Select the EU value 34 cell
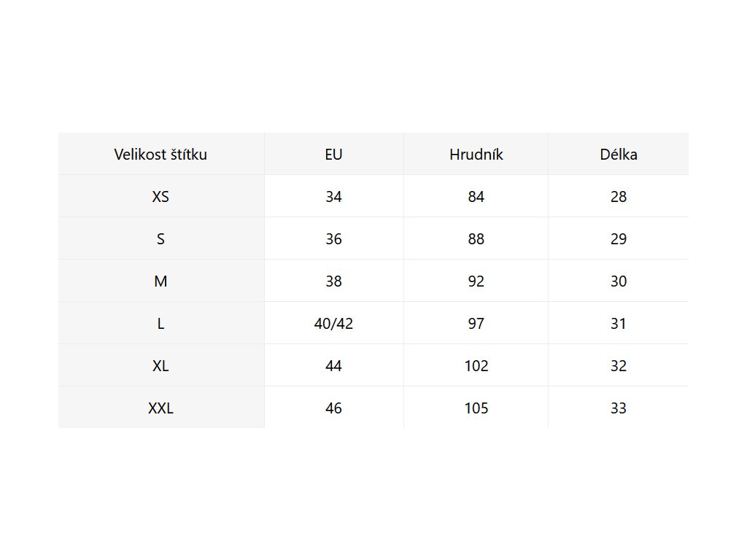Image resolution: width=747 pixels, height=560 pixels. 333,197
